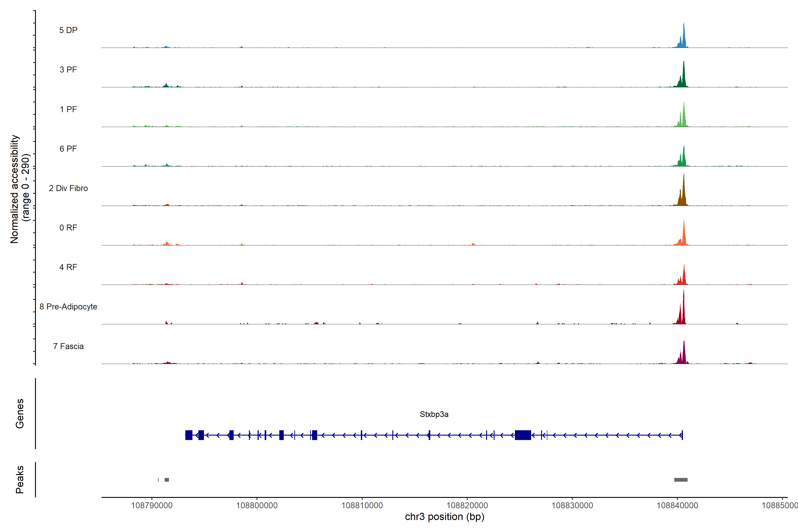Screen dimensions: 798x532
Task: Click the Peaks panel label
Action: tap(20, 479)
